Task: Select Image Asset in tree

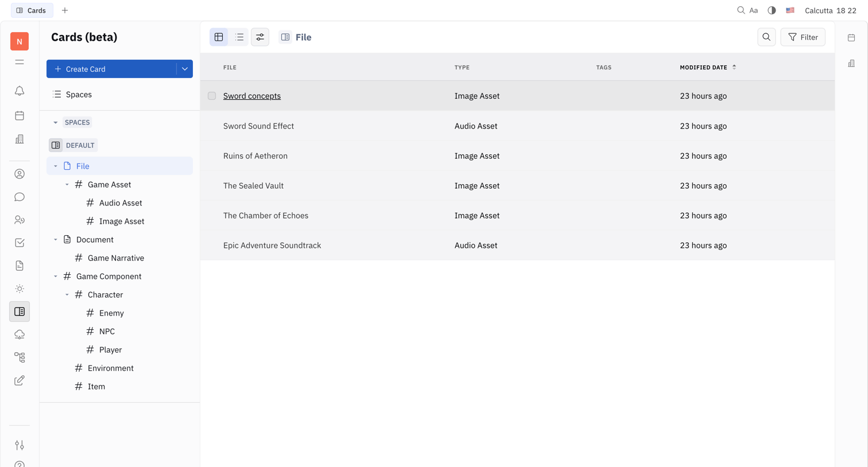Action: [x=121, y=221]
